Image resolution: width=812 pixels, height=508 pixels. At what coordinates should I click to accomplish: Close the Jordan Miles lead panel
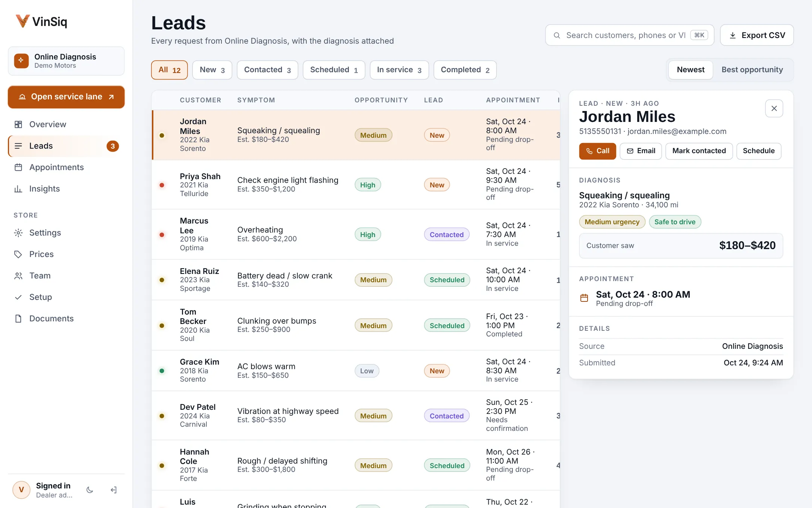tap(774, 108)
